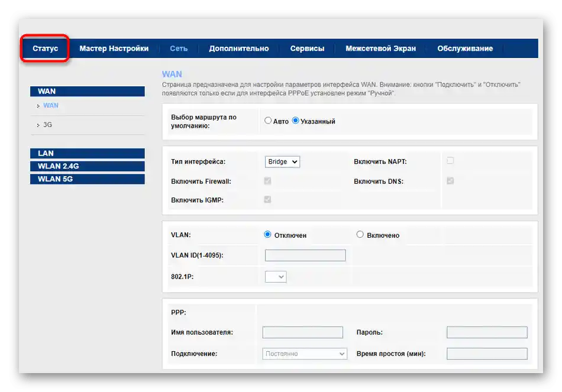Open the Подключение dropdown
The height and width of the screenshot is (392, 562).
pos(305,354)
